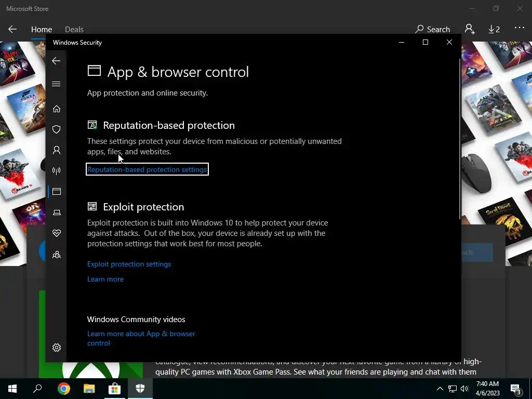The width and height of the screenshot is (532, 399).
Task: Open the Windows Start menu
Action: (x=12, y=389)
